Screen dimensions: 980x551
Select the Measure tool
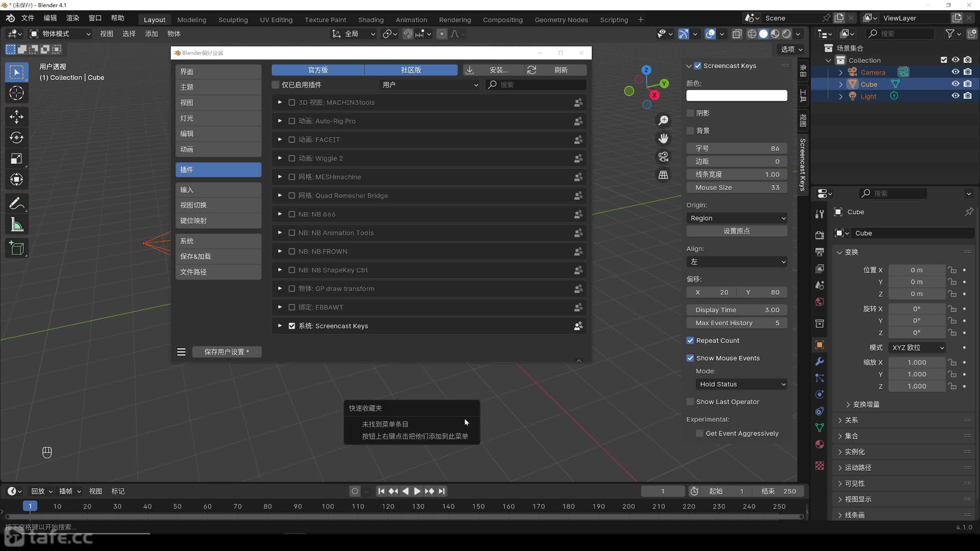16,224
